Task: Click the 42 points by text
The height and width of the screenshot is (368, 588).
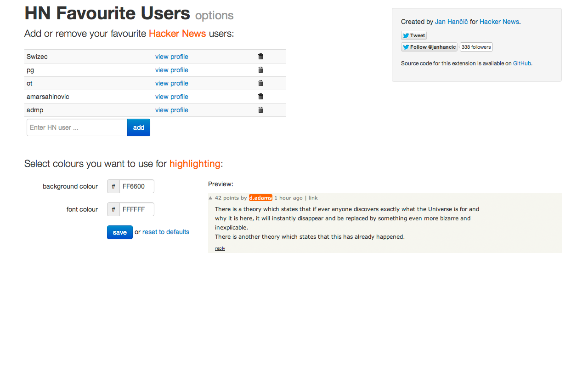Action: [231, 198]
